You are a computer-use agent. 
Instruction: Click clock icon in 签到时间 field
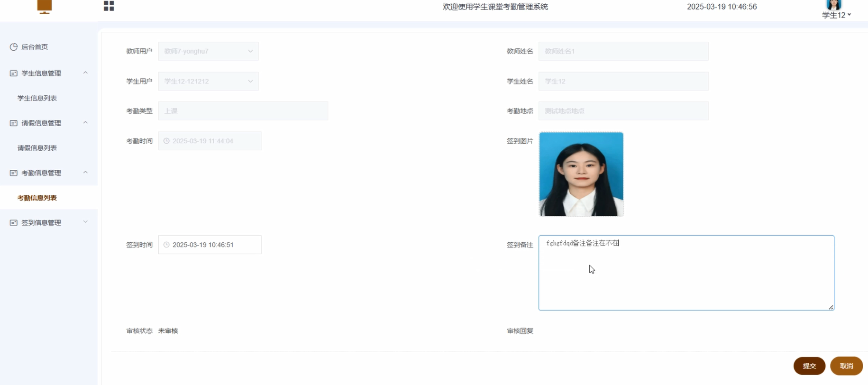pyautogui.click(x=166, y=245)
